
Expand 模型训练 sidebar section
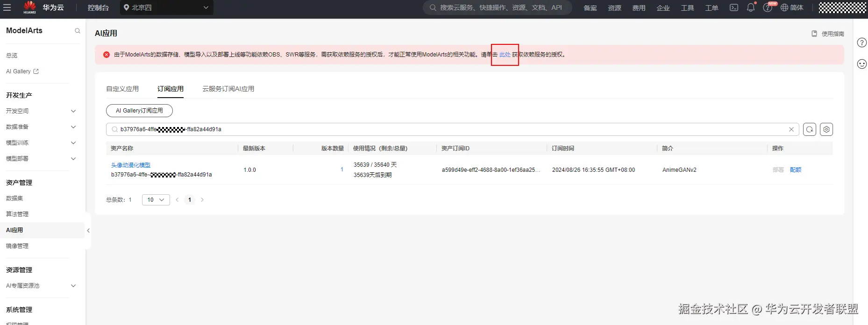pos(41,143)
